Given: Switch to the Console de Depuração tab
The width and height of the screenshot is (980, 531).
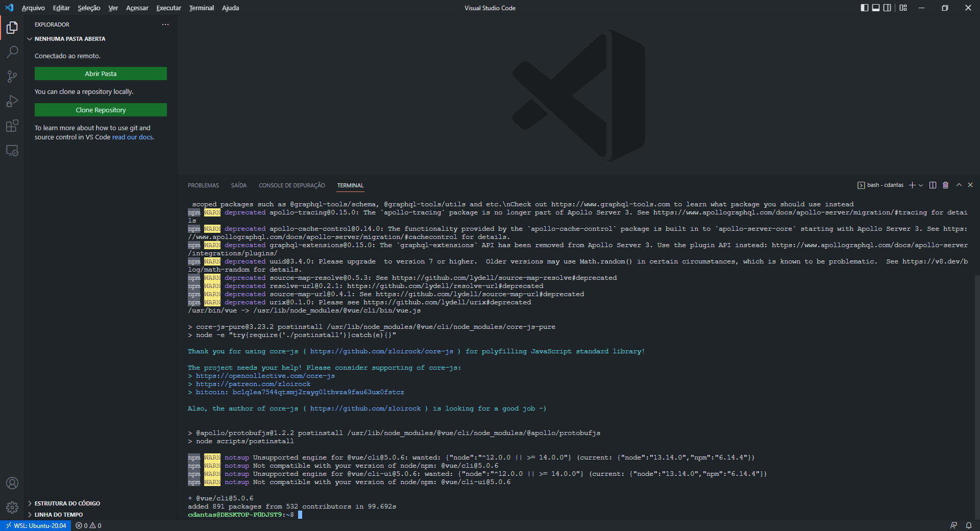Looking at the screenshot, I should (x=291, y=185).
